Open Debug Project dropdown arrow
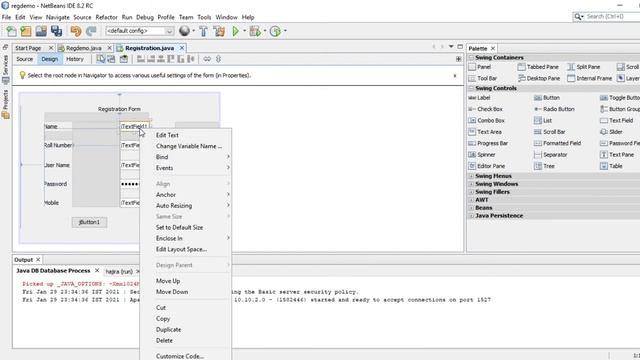The height and width of the screenshot is (360, 640). (265, 31)
